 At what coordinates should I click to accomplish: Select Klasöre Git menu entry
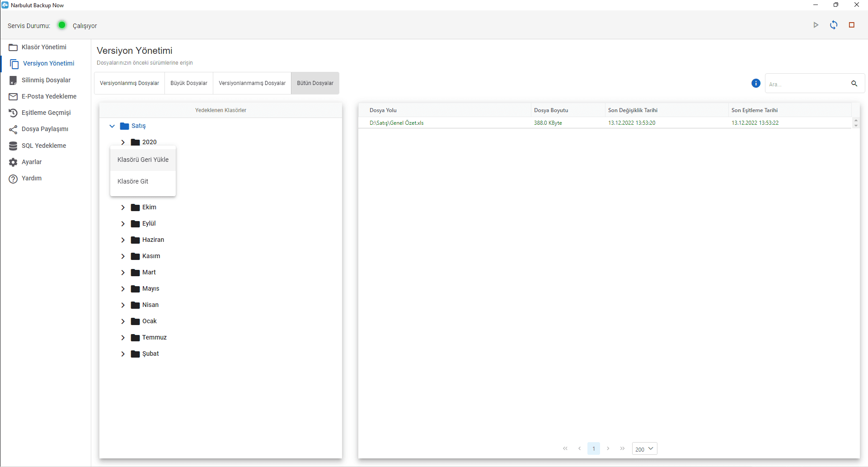133,181
